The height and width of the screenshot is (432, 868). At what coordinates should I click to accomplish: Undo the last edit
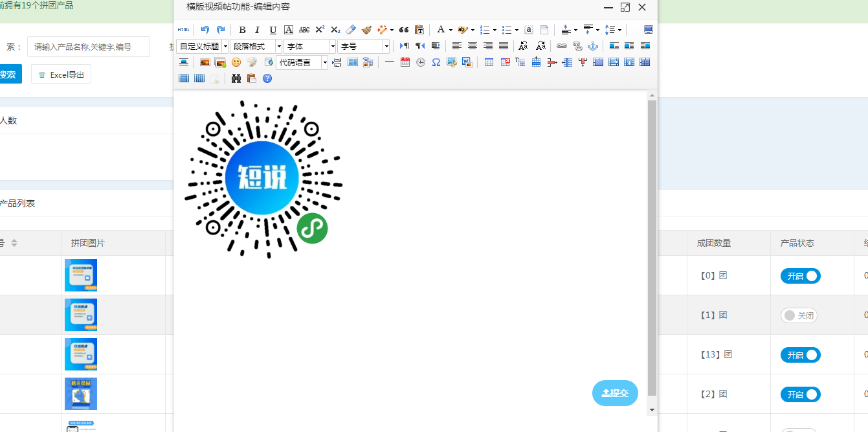pyautogui.click(x=205, y=30)
